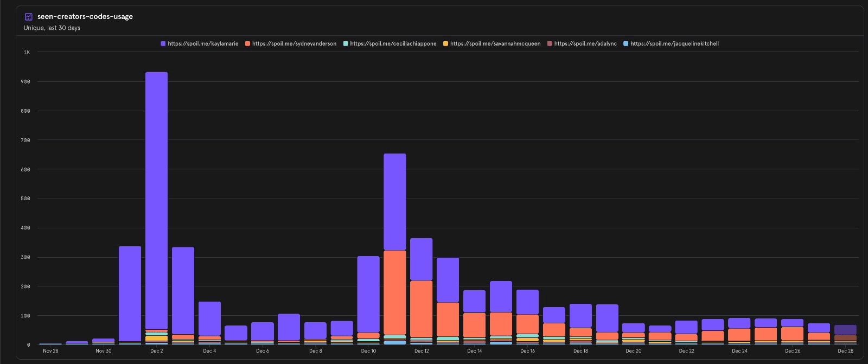Click the blue jacquelinekitchell legend swatch

tap(626, 43)
